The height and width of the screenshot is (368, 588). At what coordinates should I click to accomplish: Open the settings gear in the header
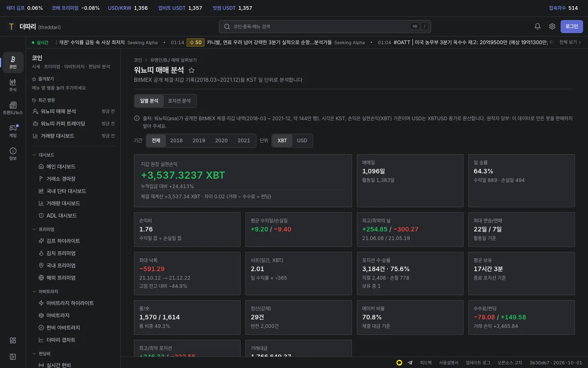pyautogui.click(x=552, y=27)
